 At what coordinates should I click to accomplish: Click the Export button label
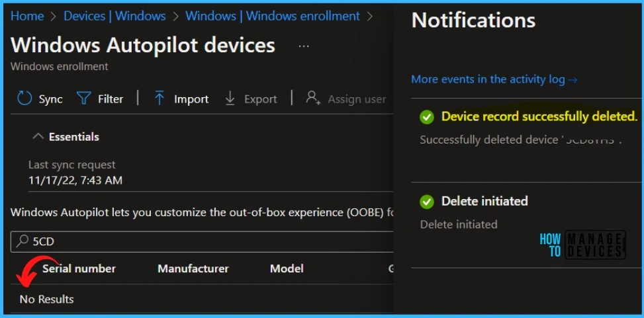pyautogui.click(x=260, y=99)
